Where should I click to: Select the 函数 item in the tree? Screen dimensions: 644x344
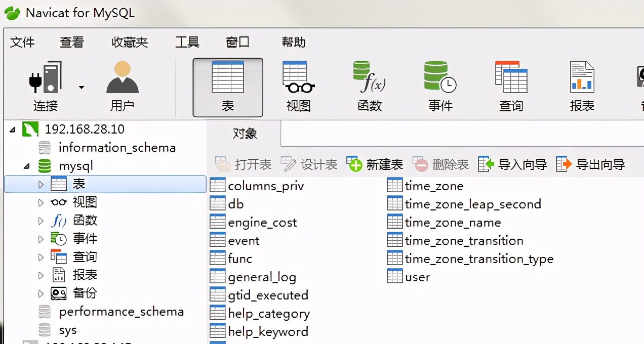point(85,221)
